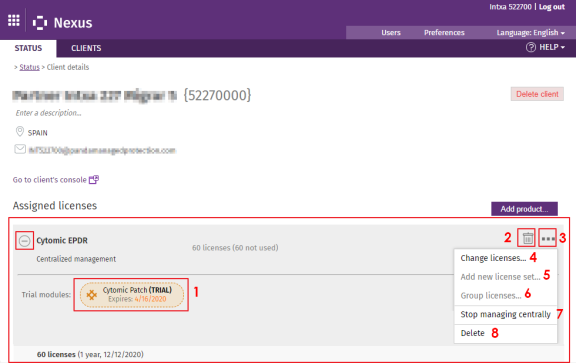The image size is (576, 363).
Task: Click the Nexus logo icon
Action: (40, 23)
